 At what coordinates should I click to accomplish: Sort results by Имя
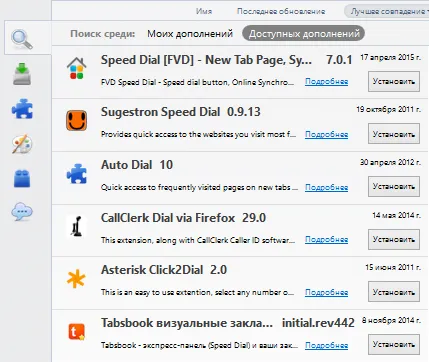(204, 11)
